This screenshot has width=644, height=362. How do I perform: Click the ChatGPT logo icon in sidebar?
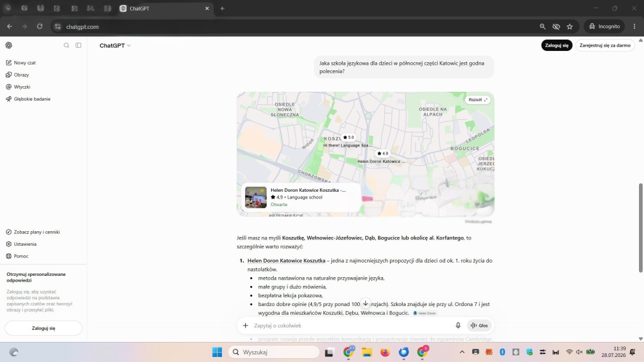tap(9, 45)
